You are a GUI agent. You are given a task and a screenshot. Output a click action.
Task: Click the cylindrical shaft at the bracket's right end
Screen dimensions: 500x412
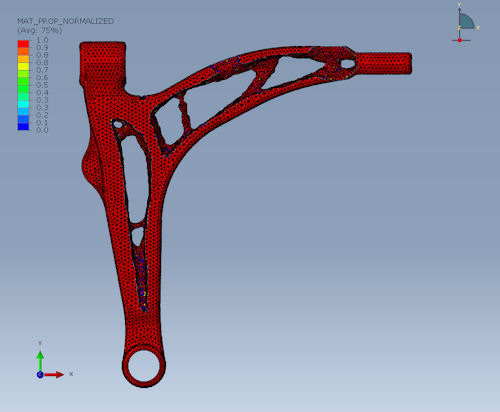[x=384, y=63]
